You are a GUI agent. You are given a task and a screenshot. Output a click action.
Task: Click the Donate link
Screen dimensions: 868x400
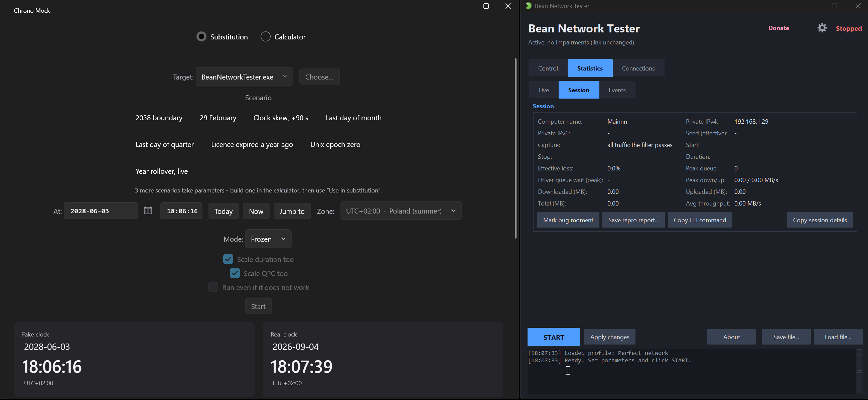[778, 28]
